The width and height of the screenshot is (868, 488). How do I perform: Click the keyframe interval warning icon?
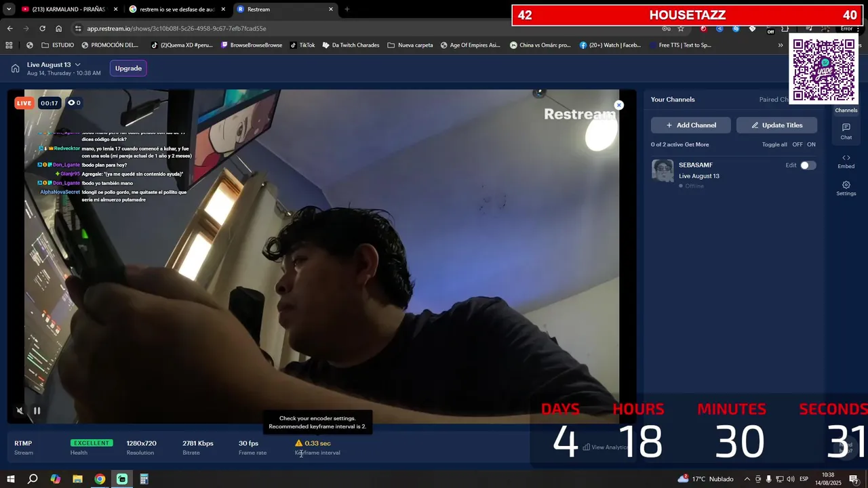(298, 443)
